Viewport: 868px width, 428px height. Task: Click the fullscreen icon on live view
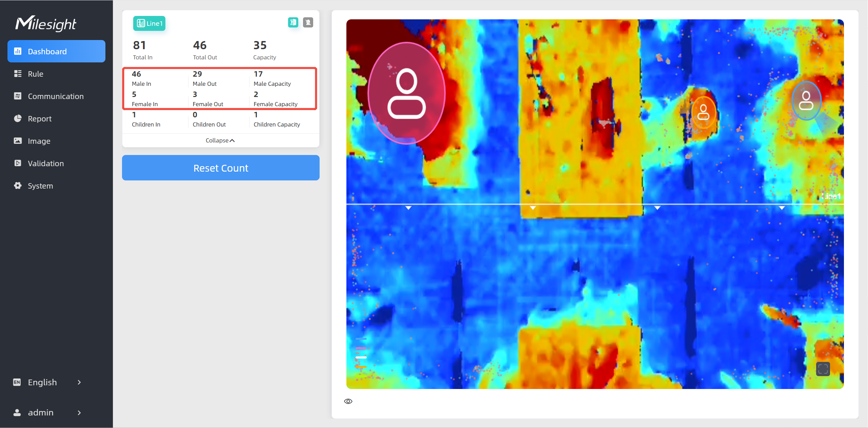(823, 369)
